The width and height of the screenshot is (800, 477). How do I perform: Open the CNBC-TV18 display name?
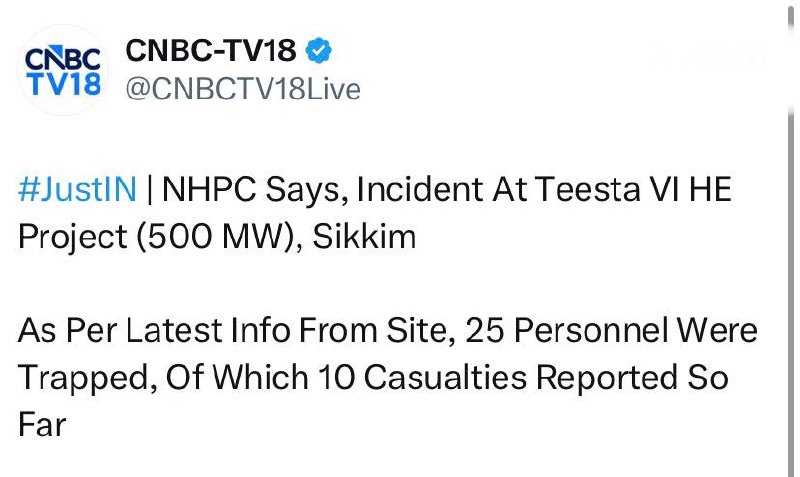pyautogui.click(x=211, y=51)
